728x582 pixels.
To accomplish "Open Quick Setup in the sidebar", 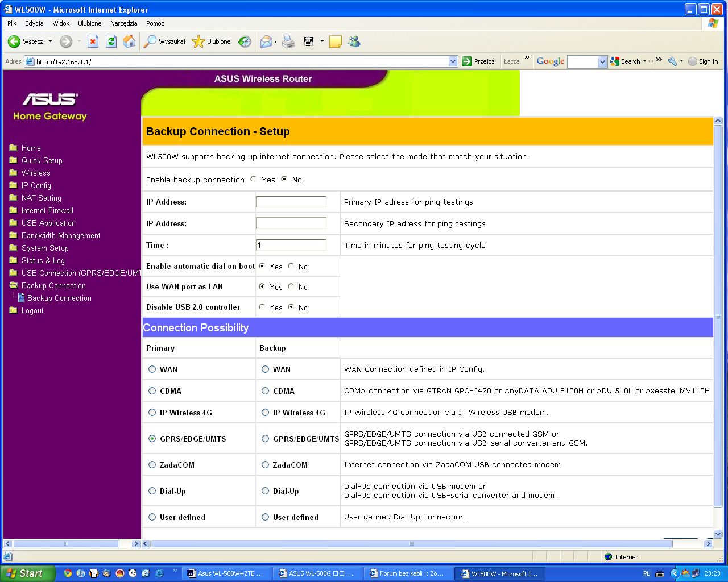I will click(42, 160).
